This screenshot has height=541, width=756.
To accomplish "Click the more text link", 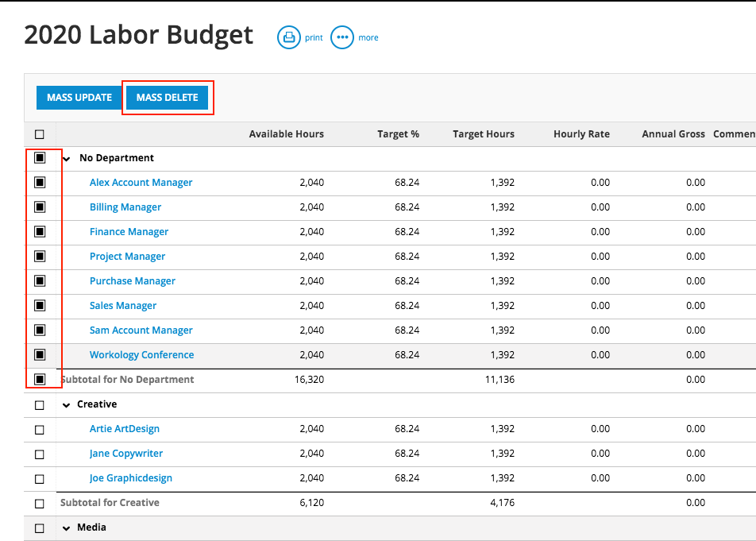I will point(368,37).
